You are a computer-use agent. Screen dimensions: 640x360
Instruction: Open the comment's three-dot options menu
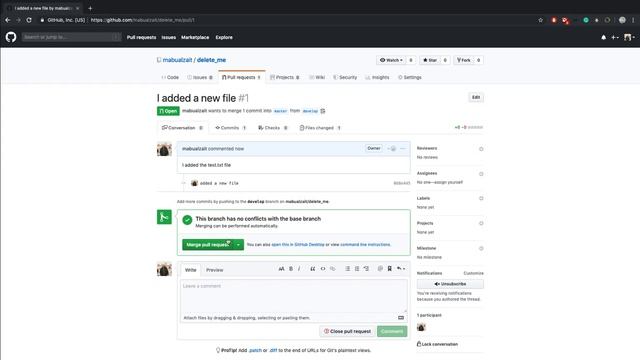point(403,149)
